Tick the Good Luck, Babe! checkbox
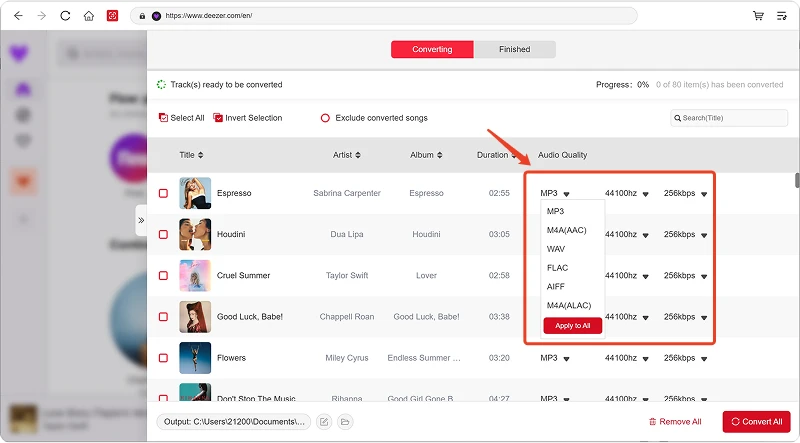This screenshot has width=800, height=443. (163, 317)
